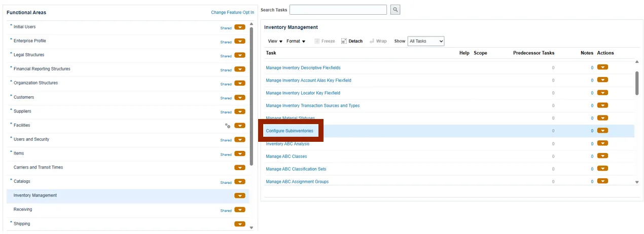This screenshot has height=234, width=644.
Task: Click the Task column header
Action: click(271, 53)
